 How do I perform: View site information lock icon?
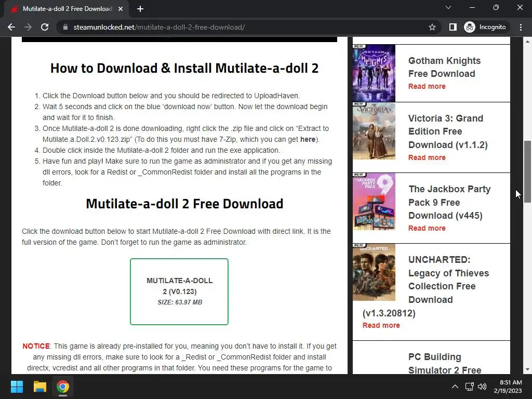[65, 27]
